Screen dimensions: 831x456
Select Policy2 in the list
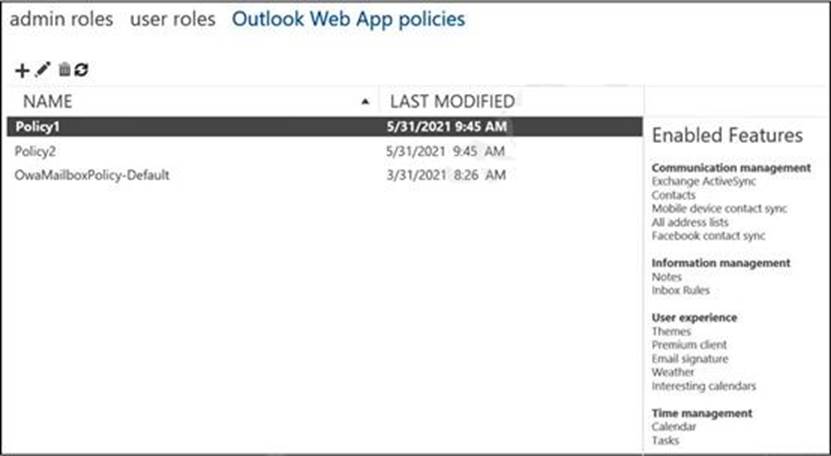pos(37,151)
